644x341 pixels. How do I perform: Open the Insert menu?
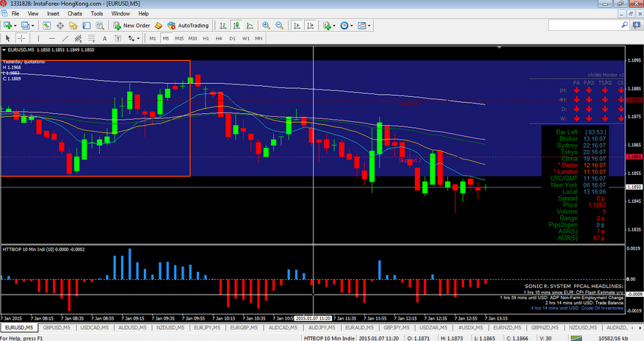click(53, 13)
